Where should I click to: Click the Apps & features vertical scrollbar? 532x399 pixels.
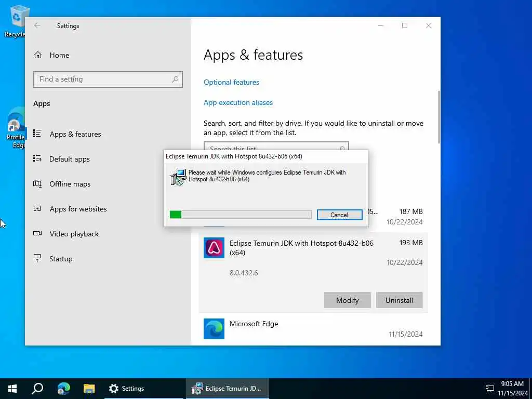tap(438, 117)
